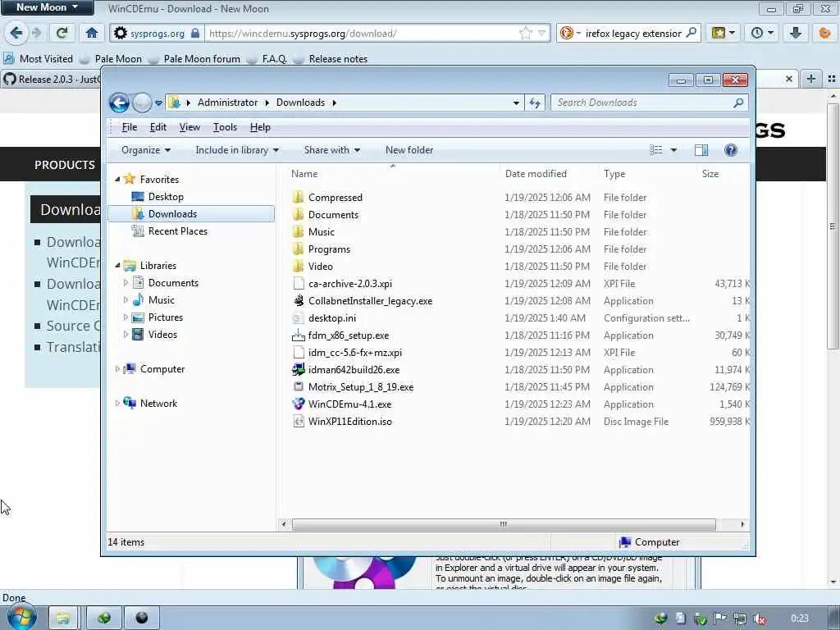
Task: Select CollabnetInstaller_legacy.exe icon
Action: pyautogui.click(x=299, y=301)
